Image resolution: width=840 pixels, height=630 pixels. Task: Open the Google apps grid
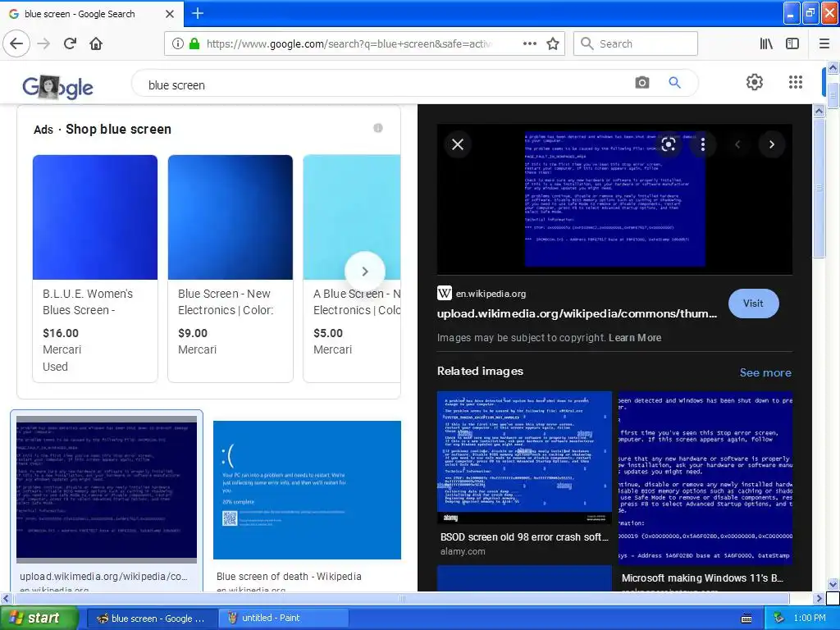[x=796, y=82]
